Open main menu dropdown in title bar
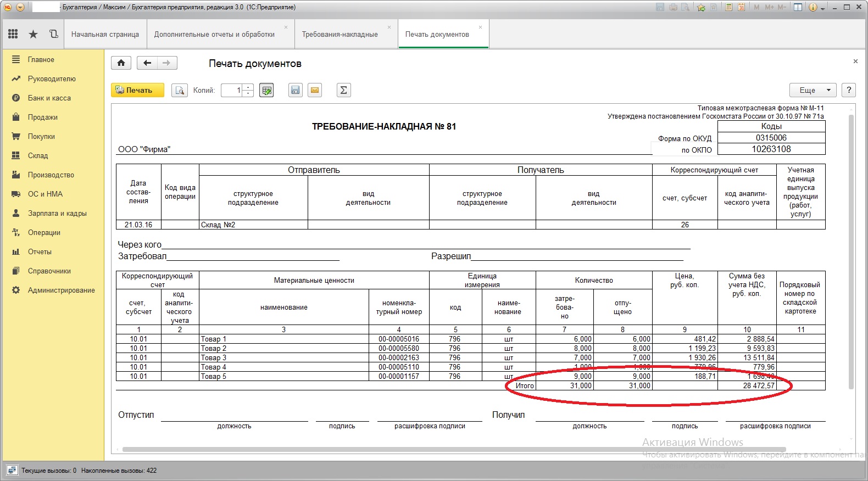This screenshot has width=868, height=481. pos(20,7)
